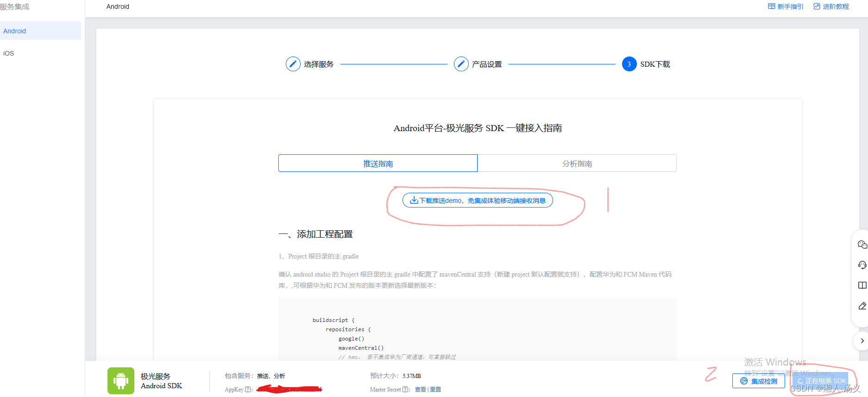Click 查看 to view Master Secret
The height and width of the screenshot is (397, 868).
coord(420,390)
